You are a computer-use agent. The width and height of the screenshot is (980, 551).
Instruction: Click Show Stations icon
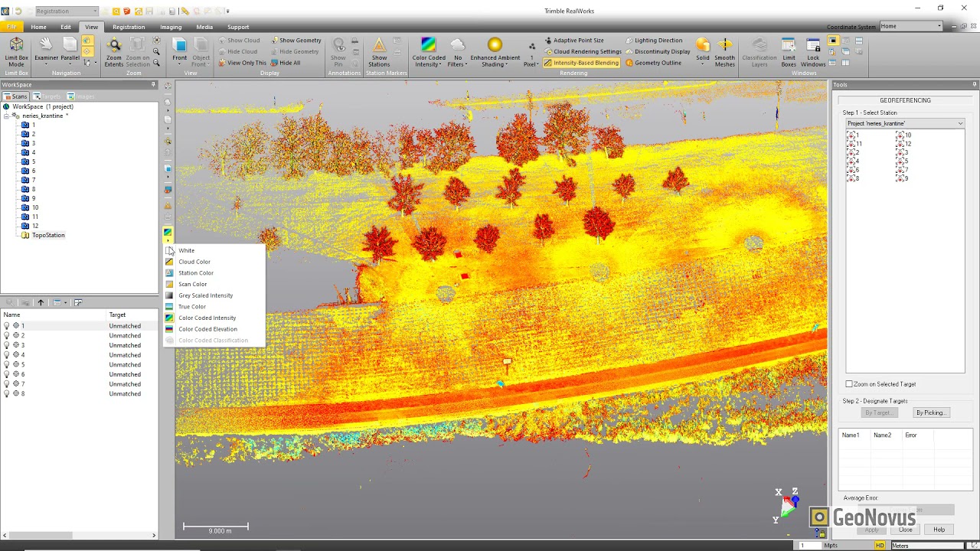point(379,52)
